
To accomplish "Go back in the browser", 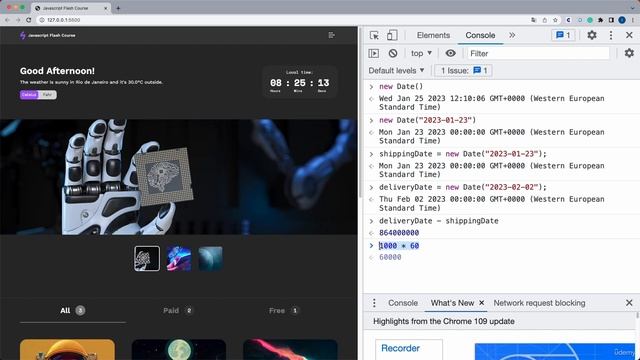I will [7, 20].
